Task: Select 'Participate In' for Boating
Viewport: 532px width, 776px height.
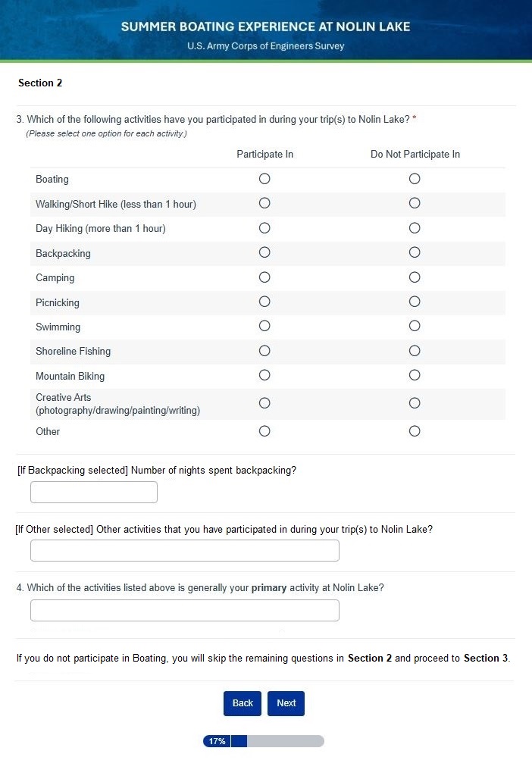Action: coord(264,179)
